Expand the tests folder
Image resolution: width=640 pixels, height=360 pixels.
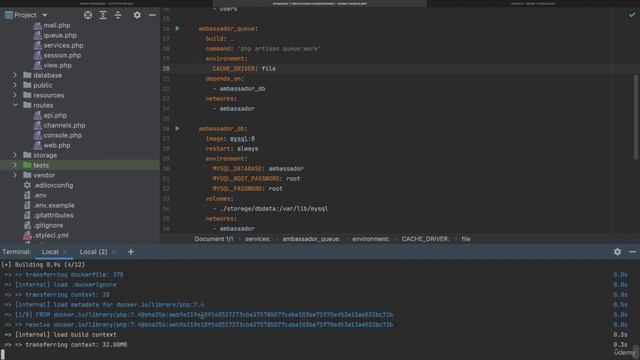pos(15,165)
